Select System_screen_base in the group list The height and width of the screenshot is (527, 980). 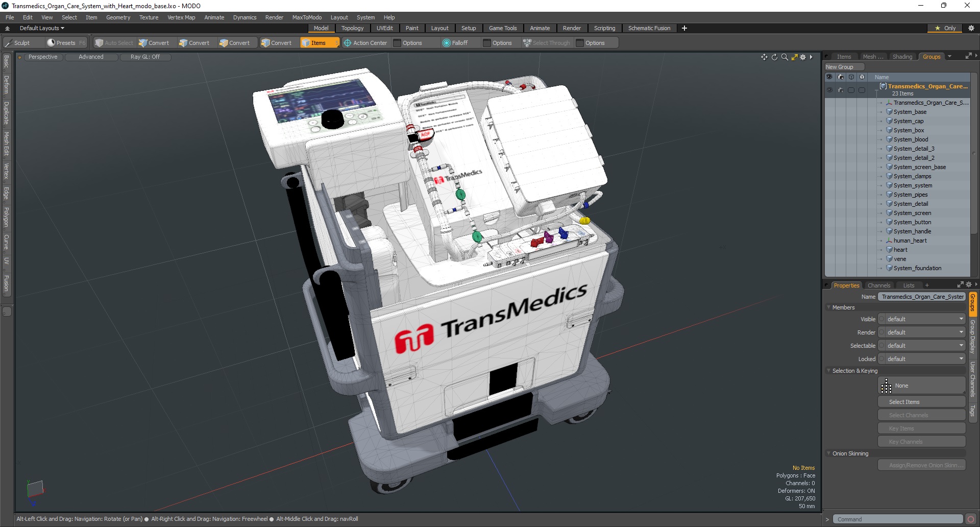click(x=920, y=167)
